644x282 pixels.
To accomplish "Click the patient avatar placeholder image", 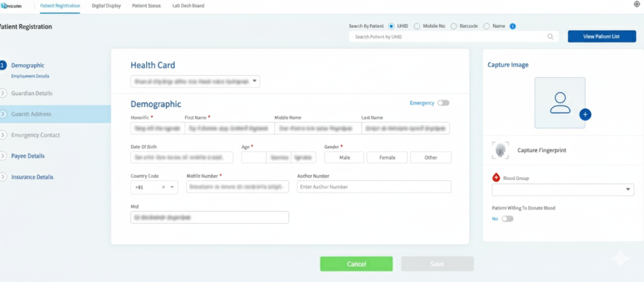I will coord(560,102).
